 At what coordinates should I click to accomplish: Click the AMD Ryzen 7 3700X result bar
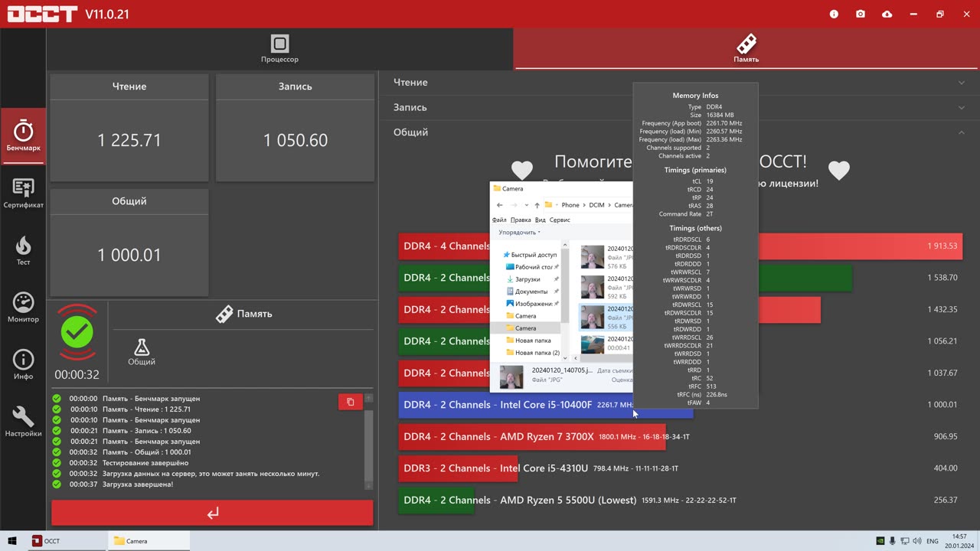tap(532, 436)
